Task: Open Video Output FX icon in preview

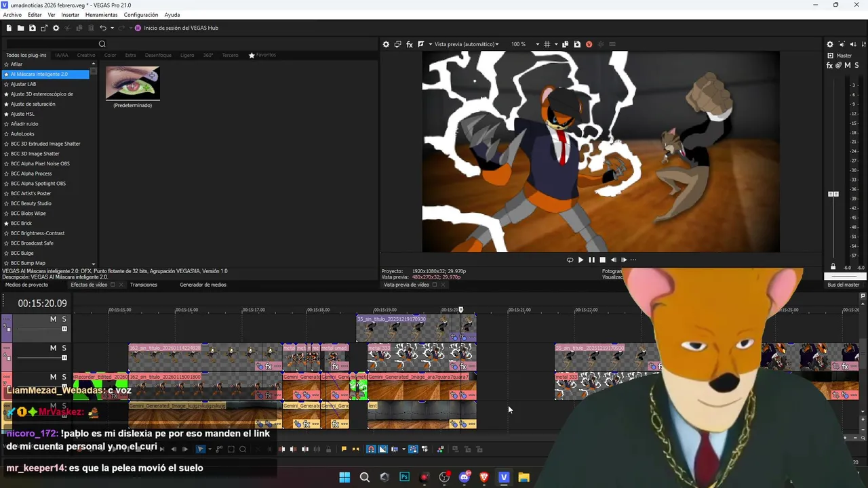Action: click(410, 44)
